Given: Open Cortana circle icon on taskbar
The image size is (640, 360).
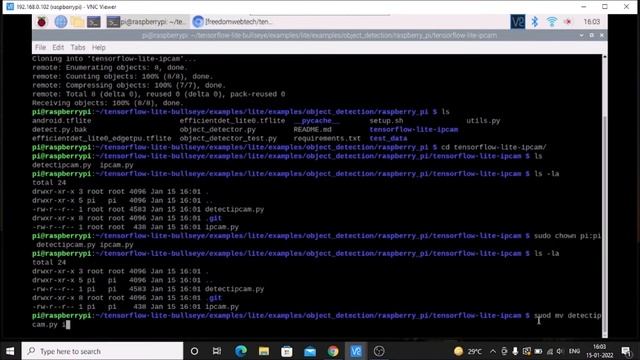Looking at the screenshot, I should (x=194, y=351).
